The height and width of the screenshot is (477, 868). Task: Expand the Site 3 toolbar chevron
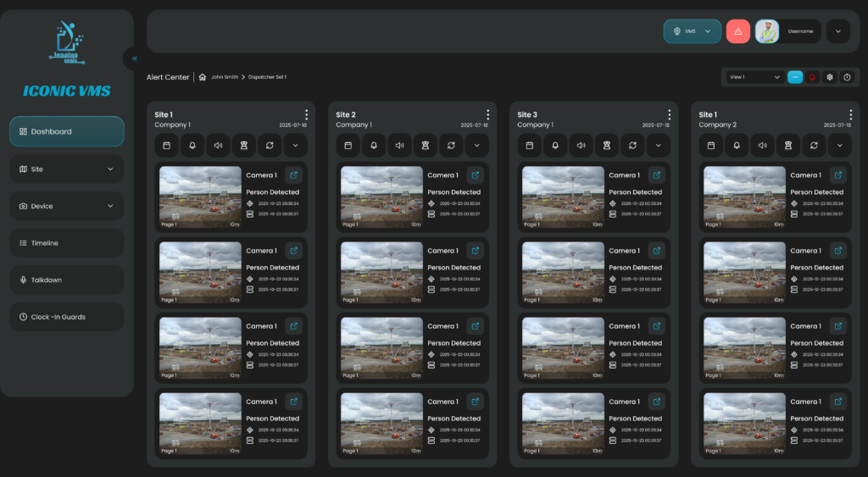[659, 145]
